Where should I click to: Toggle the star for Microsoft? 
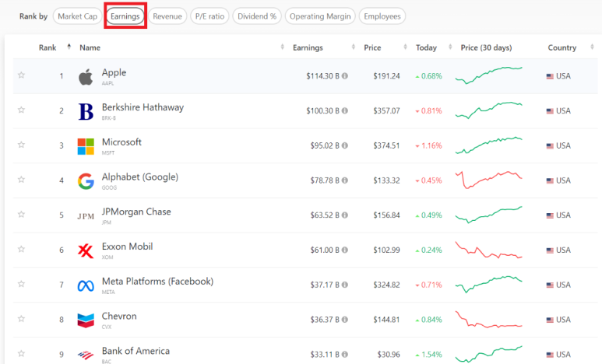point(22,145)
